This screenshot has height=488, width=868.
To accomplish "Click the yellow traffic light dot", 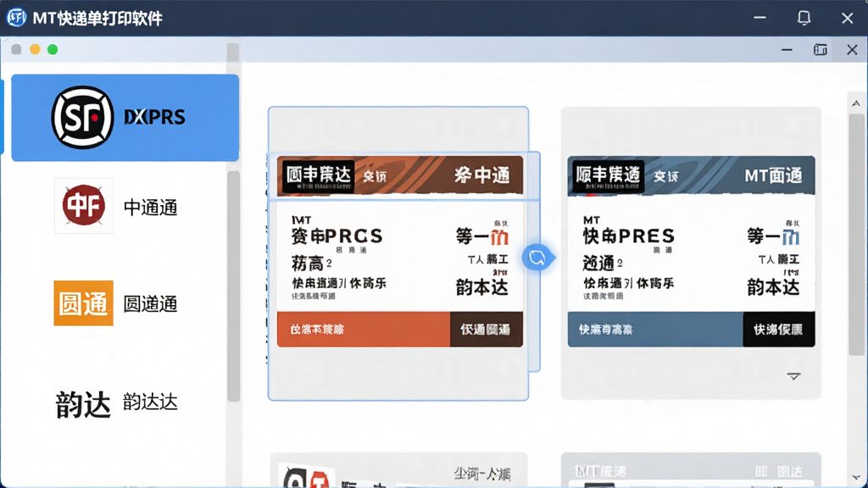I will [35, 50].
